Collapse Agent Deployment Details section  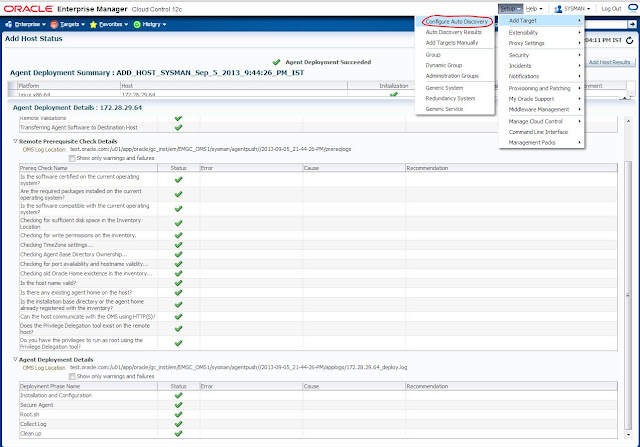(15, 360)
